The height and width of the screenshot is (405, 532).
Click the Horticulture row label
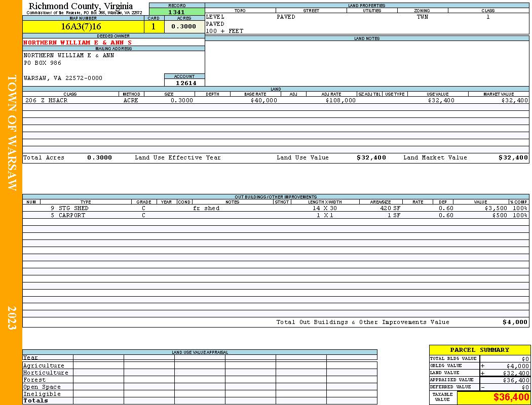pyautogui.click(x=46, y=373)
